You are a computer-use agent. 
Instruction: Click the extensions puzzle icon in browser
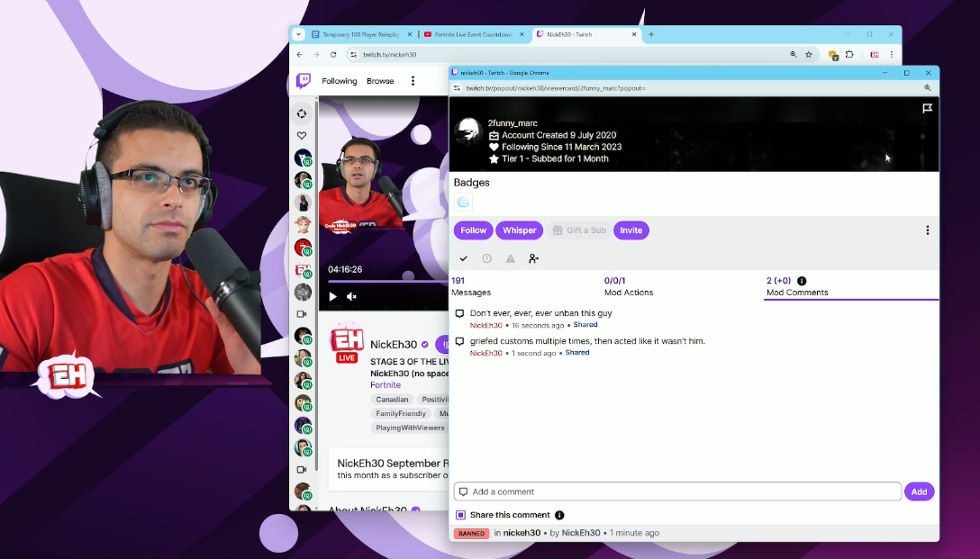click(x=849, y=54)
